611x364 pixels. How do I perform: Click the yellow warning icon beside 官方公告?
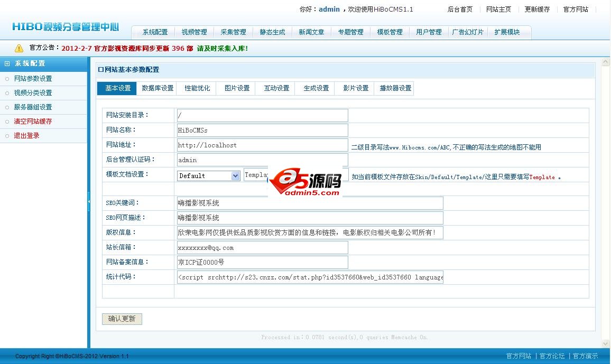pos(19,48)
